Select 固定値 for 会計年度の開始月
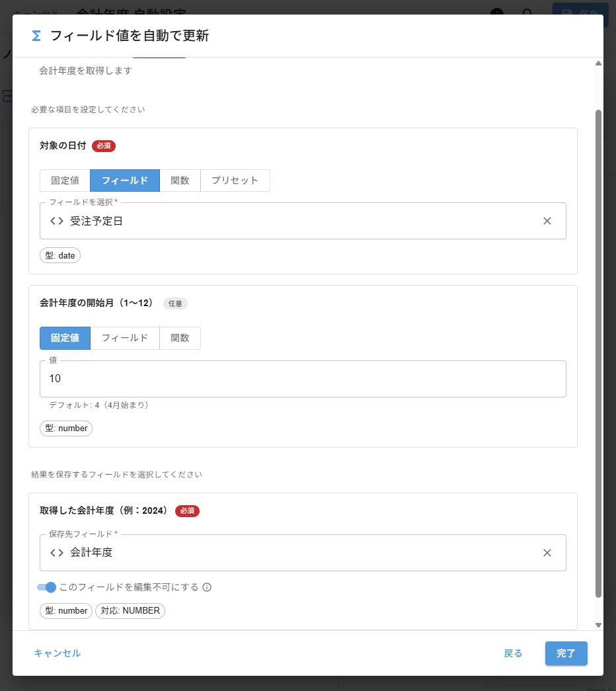The width and height of the screenshot is (616, 691). (64, 338)
